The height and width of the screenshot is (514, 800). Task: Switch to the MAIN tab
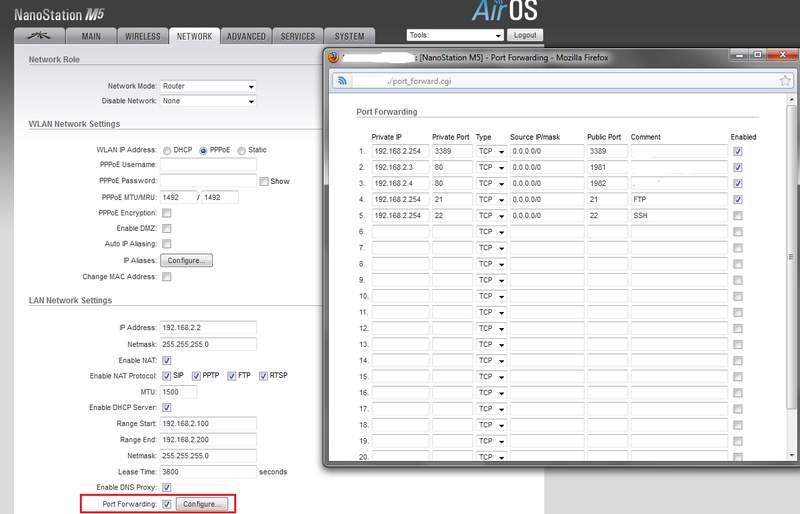point(91,36)
